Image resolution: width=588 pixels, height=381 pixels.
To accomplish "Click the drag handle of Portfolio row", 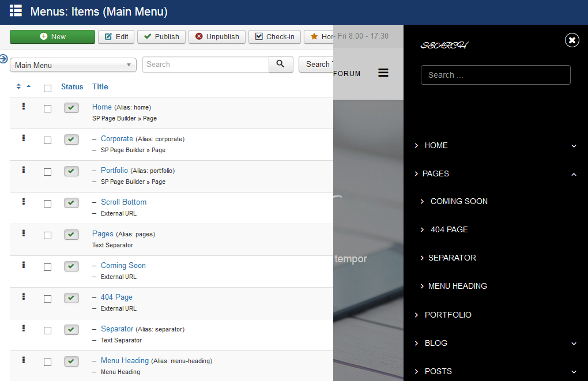I will click(24, 169).
